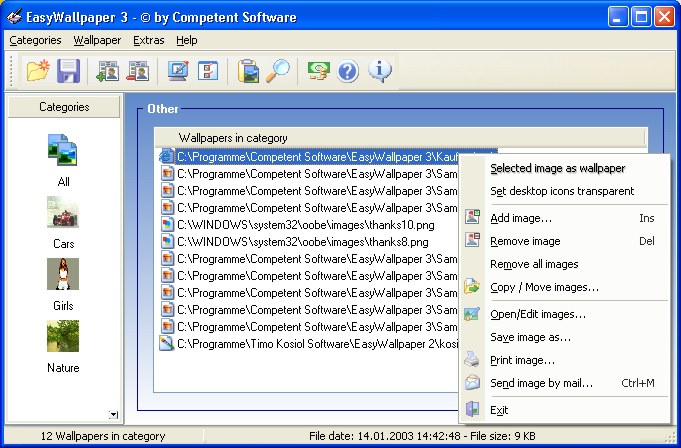The width and height of the screenshot is (681, 448).
Task: Select the thanks8.png list entry
Action: tap(303, 242)
